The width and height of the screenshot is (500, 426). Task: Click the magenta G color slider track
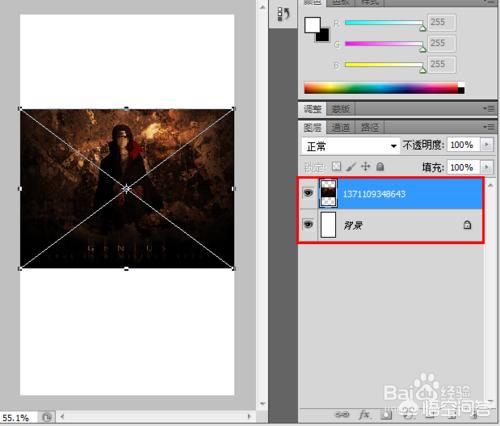coord(384,44)
